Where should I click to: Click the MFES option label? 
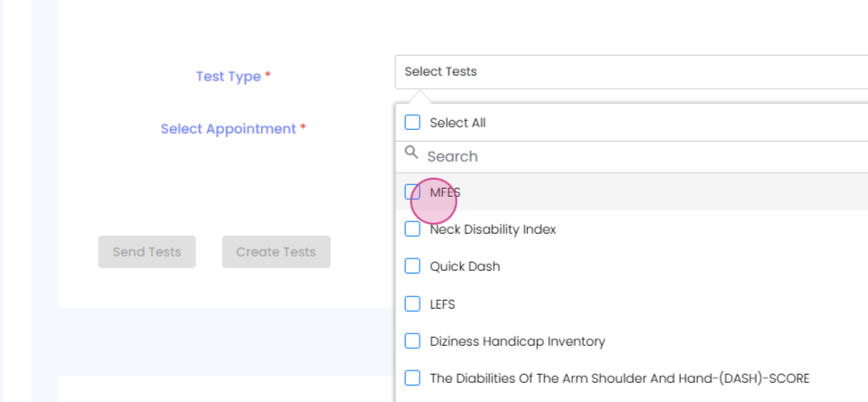tap(446, 192)
